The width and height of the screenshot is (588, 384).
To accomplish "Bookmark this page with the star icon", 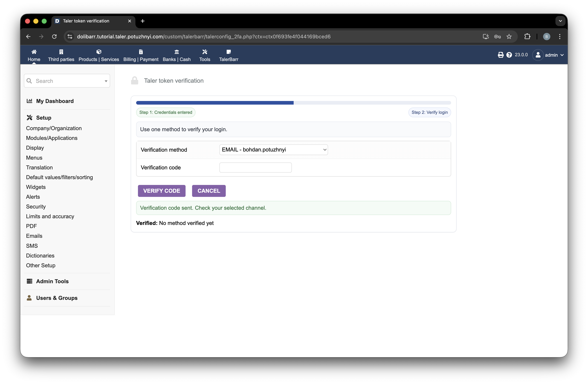I will click(509, 37).
